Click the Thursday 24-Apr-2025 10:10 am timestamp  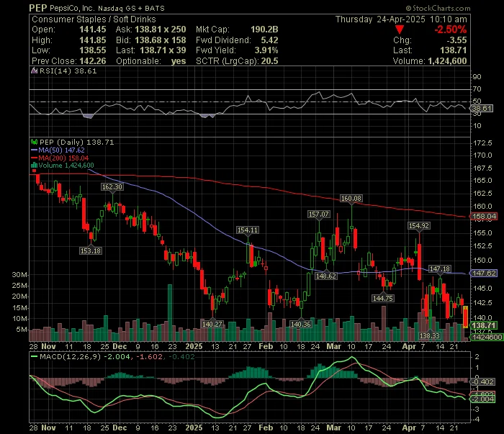pos(401,19)
